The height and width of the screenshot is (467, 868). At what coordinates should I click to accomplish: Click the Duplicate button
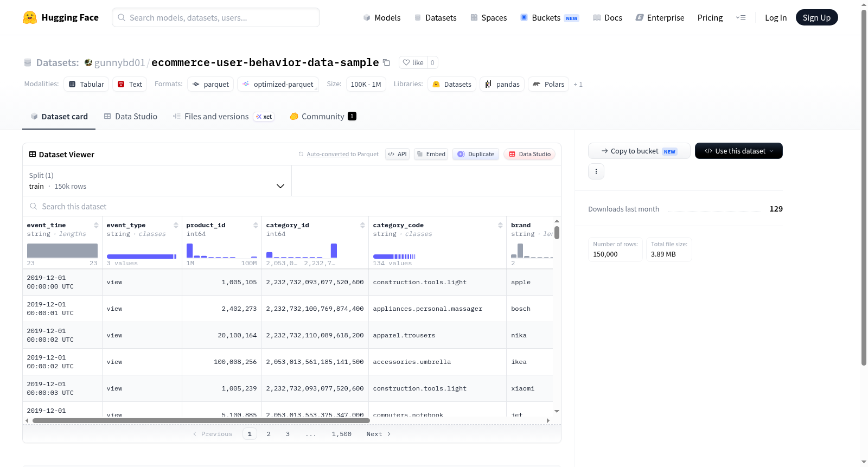475,154
